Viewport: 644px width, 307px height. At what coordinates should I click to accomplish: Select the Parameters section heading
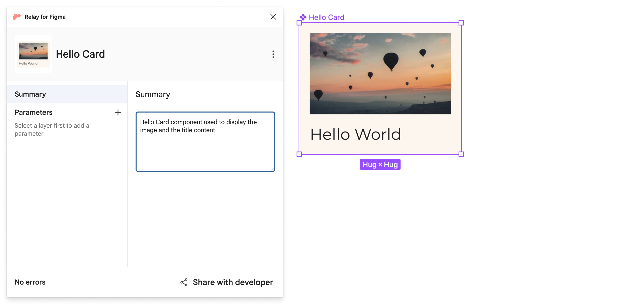(34, 112)
